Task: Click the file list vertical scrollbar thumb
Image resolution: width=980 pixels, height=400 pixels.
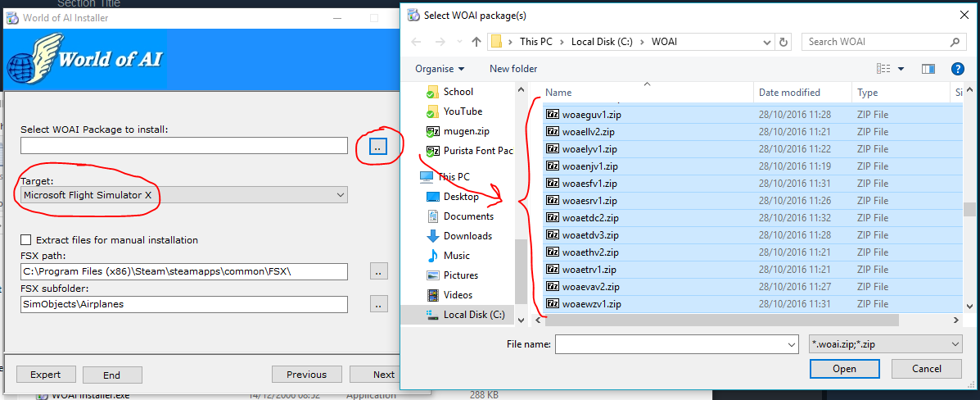Action: pos(969,209)
